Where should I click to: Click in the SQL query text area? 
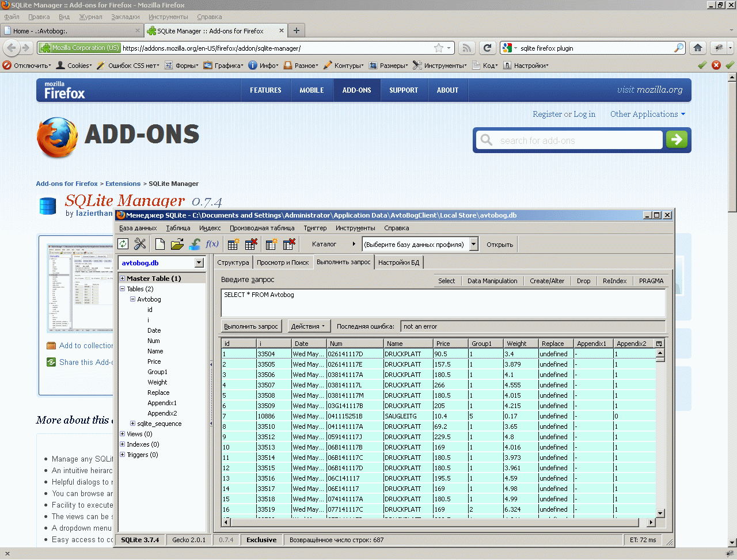(x=443, y=302)
